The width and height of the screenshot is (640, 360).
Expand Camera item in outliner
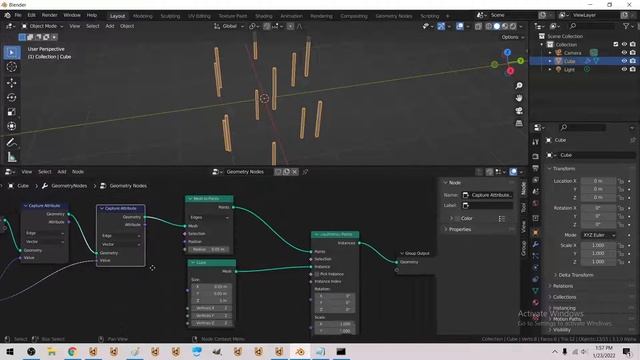550,53
